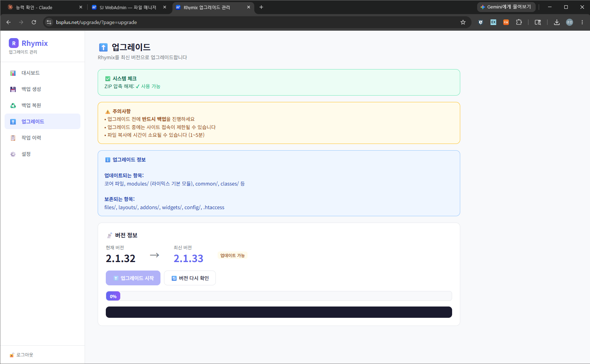590x364 pixels.
Task: Go back to the previous page
Action: pos(8,22)
